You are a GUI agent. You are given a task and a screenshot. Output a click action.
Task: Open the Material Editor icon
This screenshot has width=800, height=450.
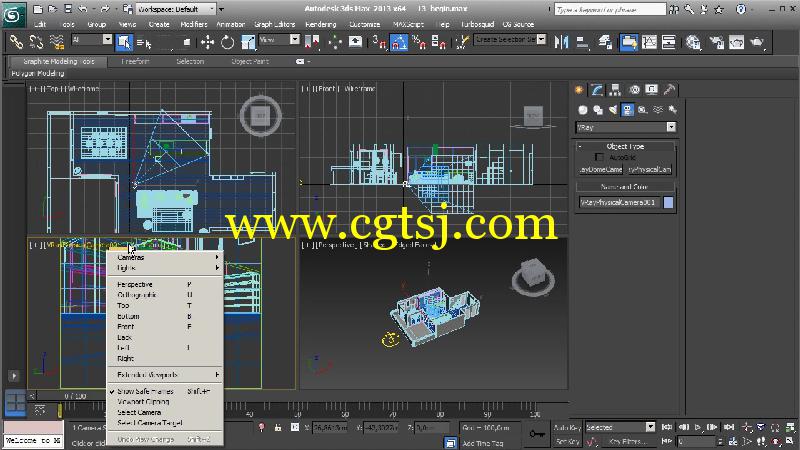tap(693, 42)
